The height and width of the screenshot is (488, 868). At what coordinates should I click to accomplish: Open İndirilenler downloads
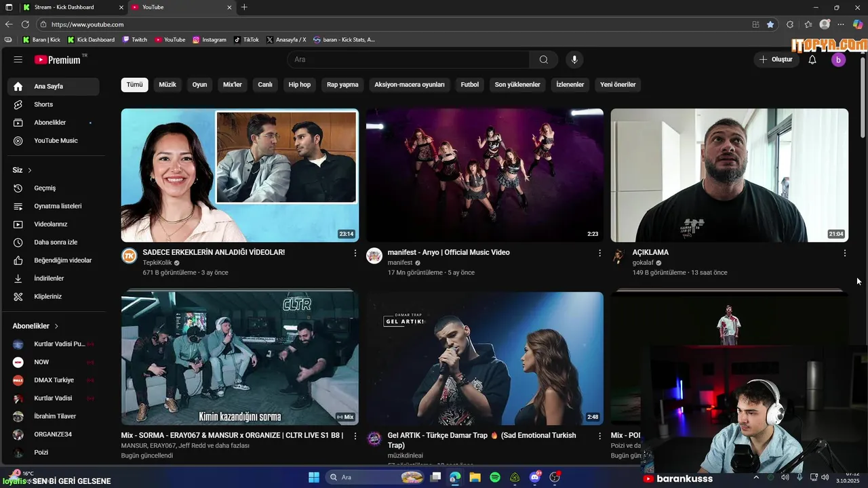point(54,279)
